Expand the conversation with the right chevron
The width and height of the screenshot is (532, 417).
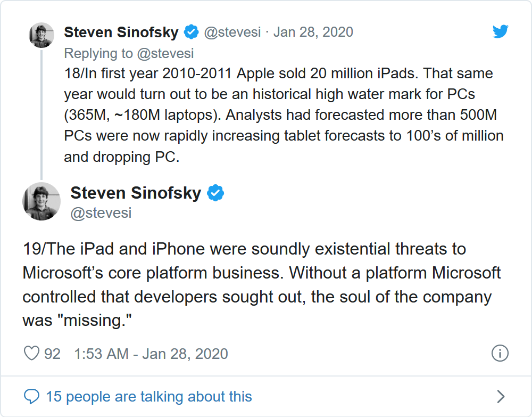click(500, 397)
